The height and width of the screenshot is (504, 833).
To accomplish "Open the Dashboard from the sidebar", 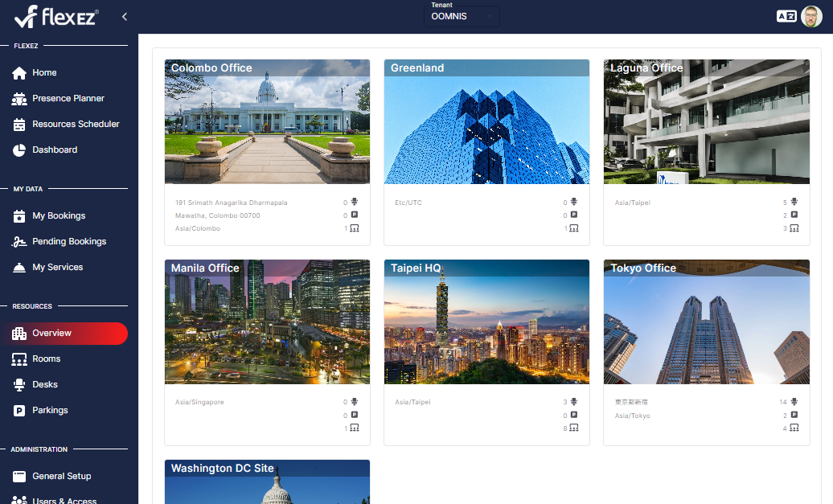I will 54,150.
